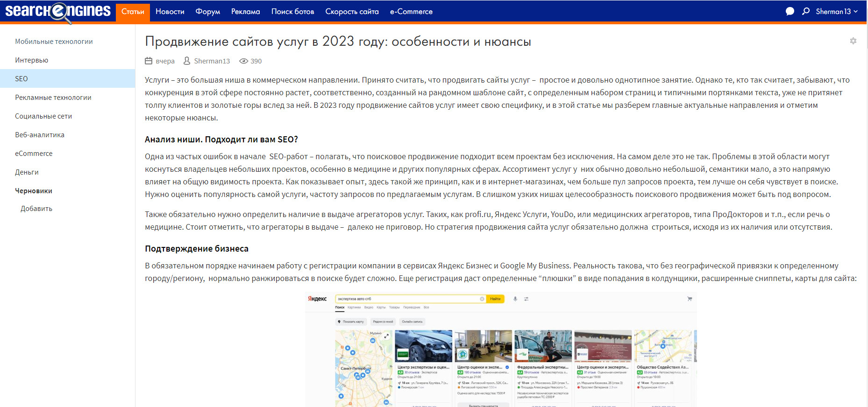This screenshot has height=407, width=868.
Task: Open Поиск ботов in the header
Action: click(293, 12)
